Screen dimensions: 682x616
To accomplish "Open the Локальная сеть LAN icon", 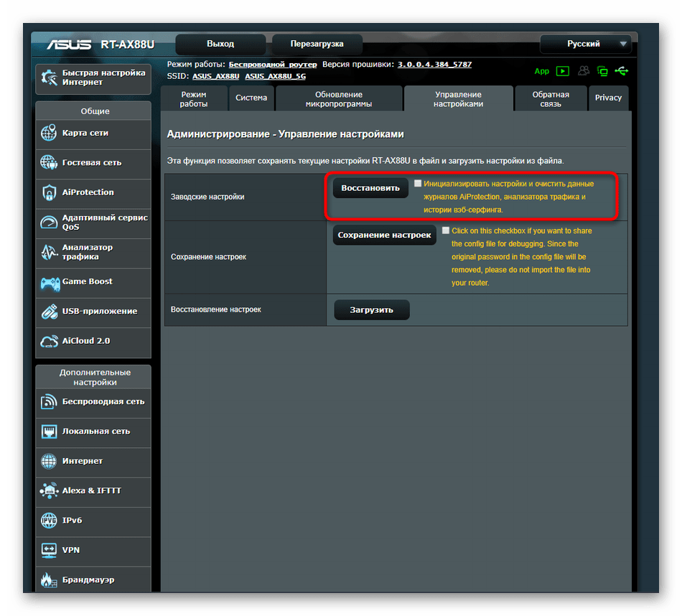I will 49,431.
